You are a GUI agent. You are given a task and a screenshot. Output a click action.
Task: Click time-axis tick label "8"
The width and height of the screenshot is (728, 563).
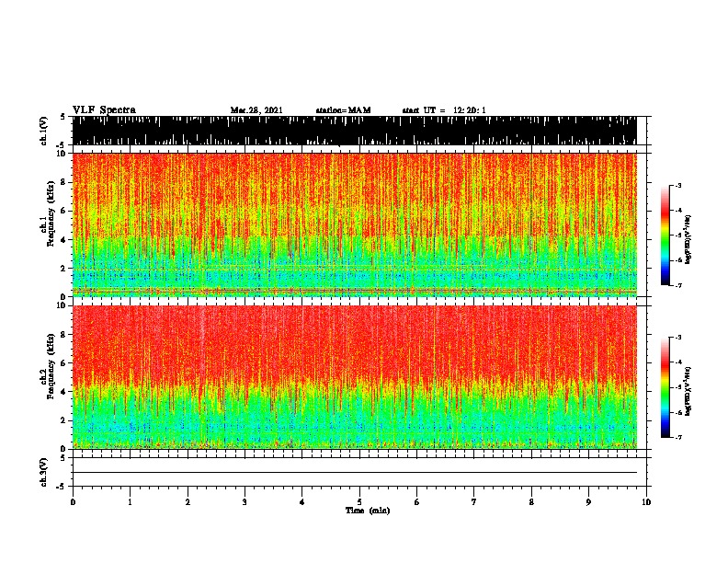point(531,502)
